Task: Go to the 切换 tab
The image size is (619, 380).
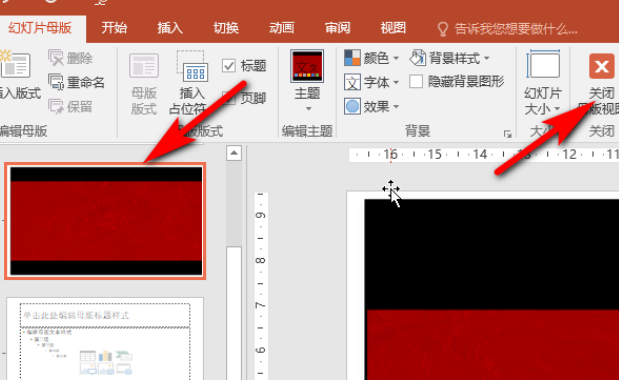Action: coord(226,28)
